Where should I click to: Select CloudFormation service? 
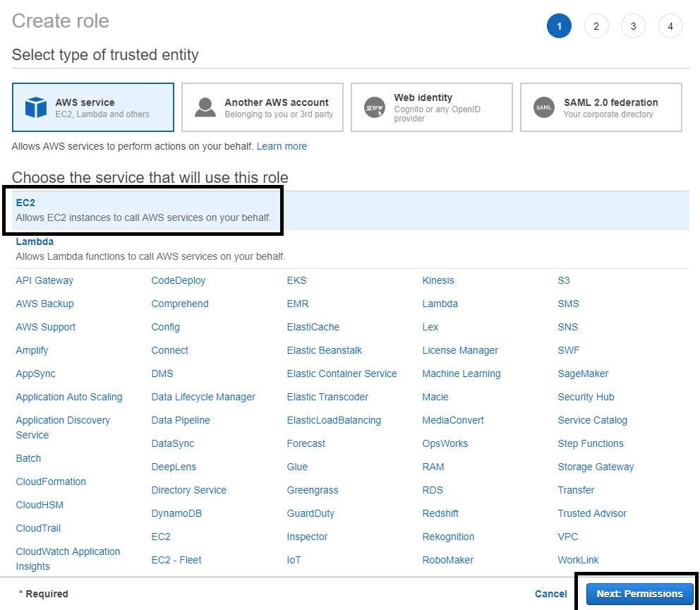pyautogui.click(x=51, y=482)
